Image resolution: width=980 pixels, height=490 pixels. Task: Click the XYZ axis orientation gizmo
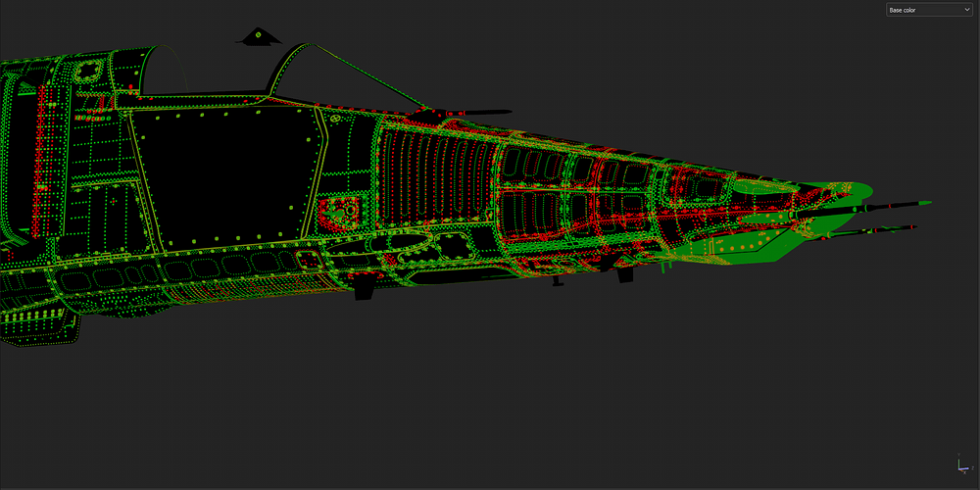pyautogui.click(x=964, y=464)
